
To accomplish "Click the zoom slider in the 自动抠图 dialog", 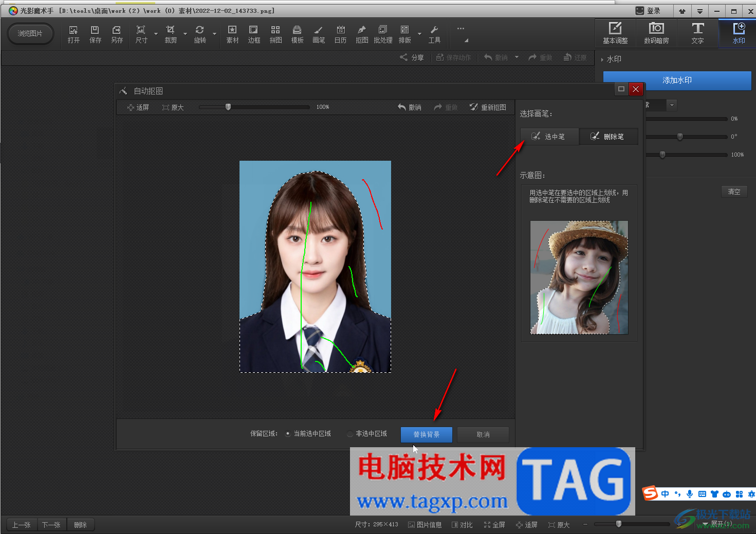I will [x=228, y=107].
